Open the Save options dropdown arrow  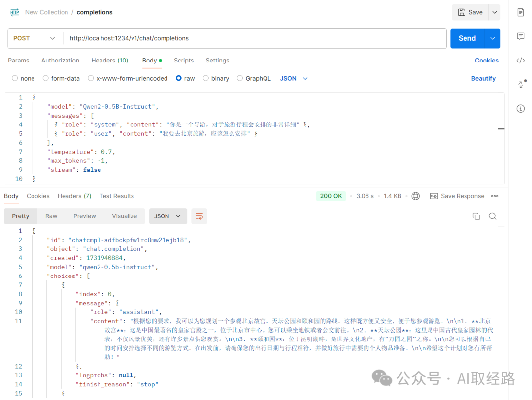[495, 12]
